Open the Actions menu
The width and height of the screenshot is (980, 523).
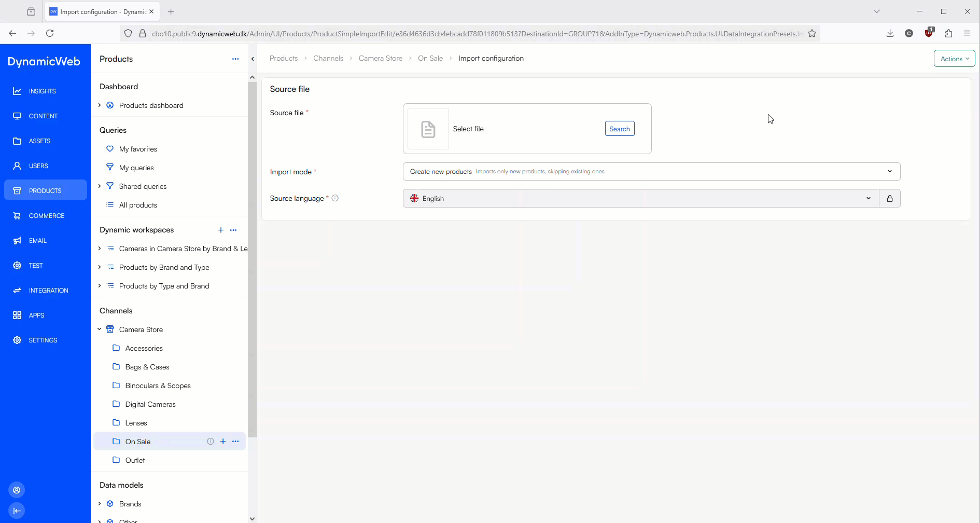(x=954, y=59)
